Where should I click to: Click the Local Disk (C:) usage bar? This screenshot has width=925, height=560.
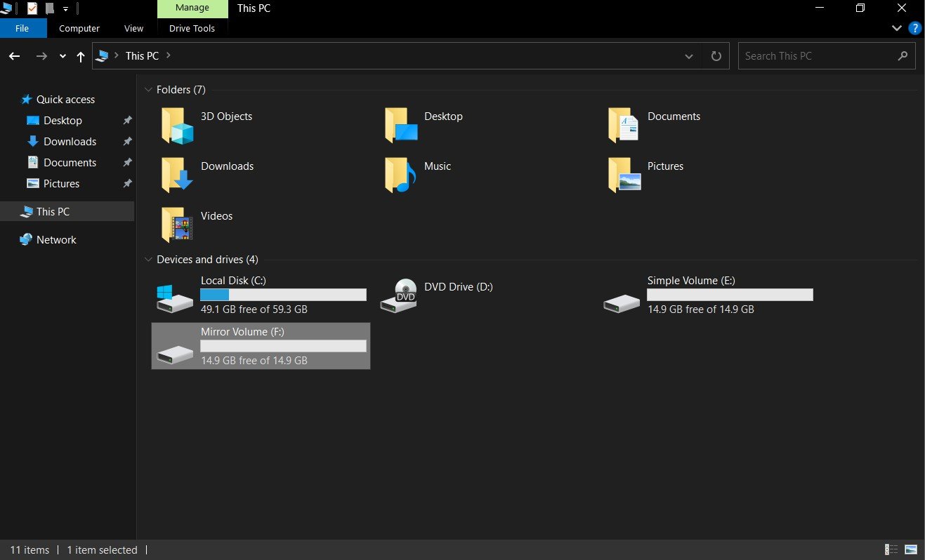[x=283, y=295]
